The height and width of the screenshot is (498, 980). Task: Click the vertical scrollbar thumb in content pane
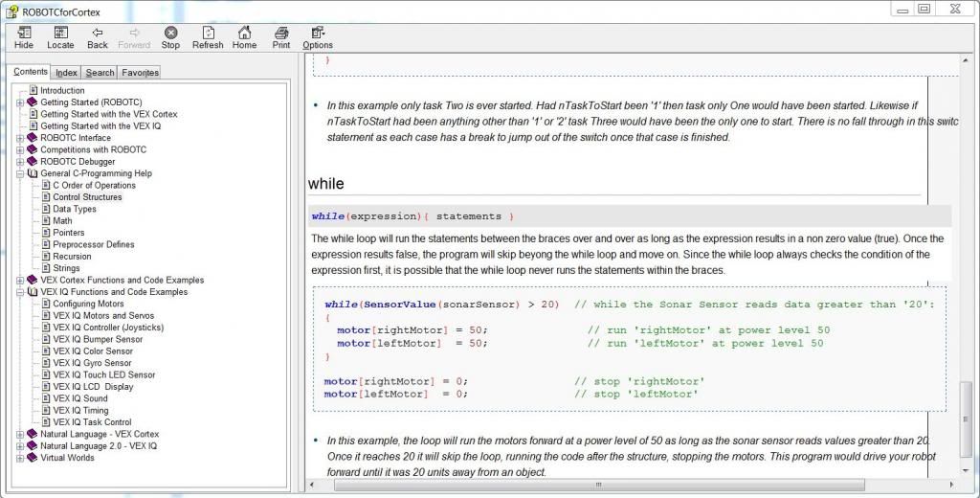pos(967,421)
